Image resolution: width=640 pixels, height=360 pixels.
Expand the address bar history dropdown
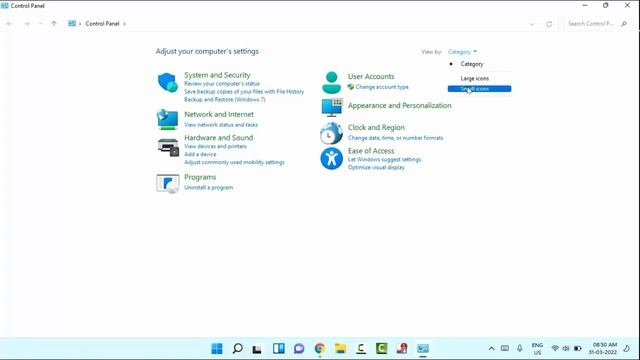(531, 24)
